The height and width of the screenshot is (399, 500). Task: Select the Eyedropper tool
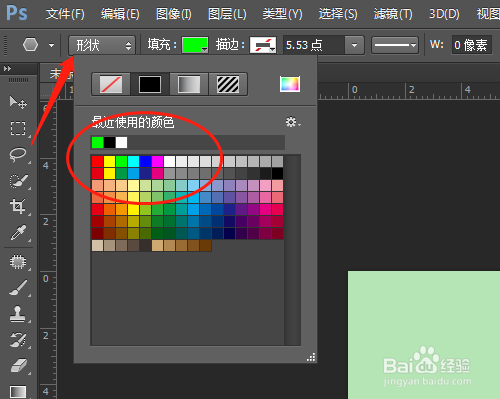pyautogui.click(x=18, y=232)
